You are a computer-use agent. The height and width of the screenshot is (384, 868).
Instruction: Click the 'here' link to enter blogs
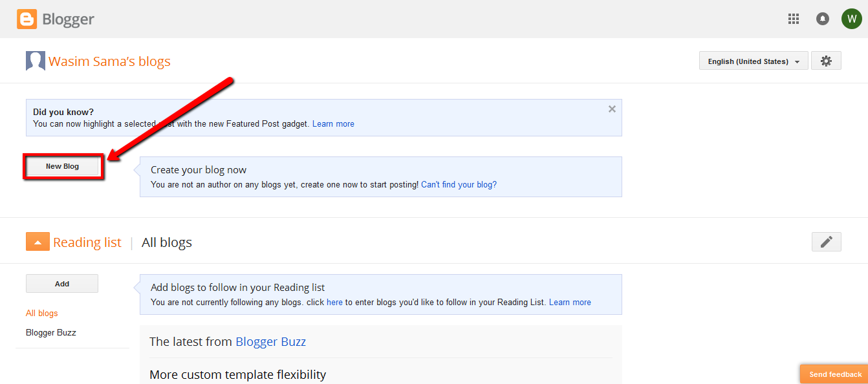[334, 302]
